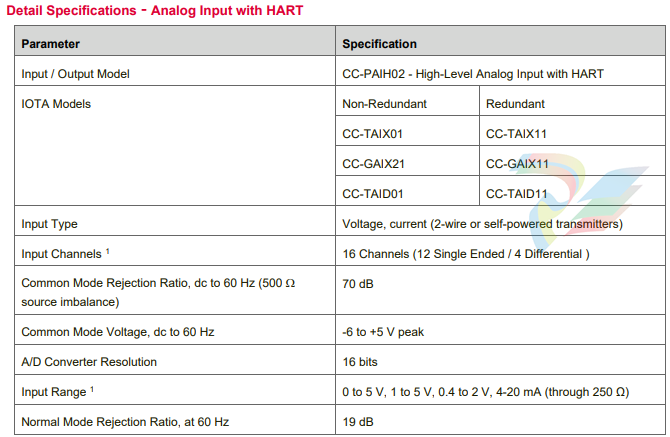Click the 'Redundant' sub-header cell
Screen dimensions: 670x437
click(514, 104)
